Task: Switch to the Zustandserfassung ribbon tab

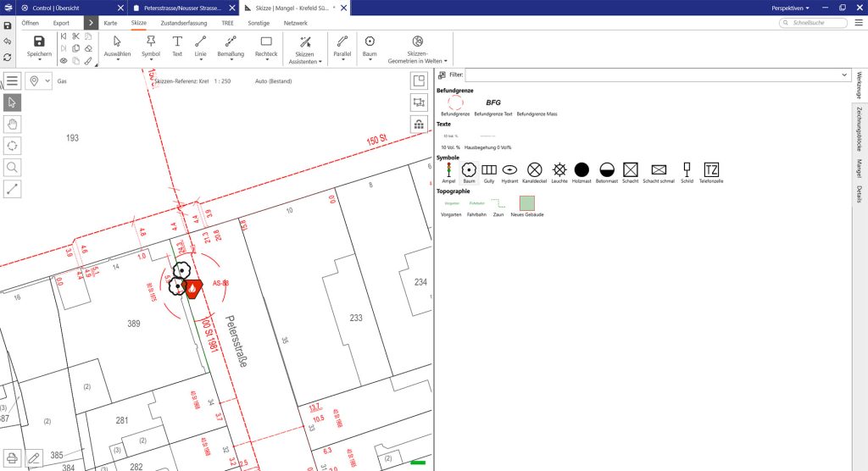Action: (184, 23)
